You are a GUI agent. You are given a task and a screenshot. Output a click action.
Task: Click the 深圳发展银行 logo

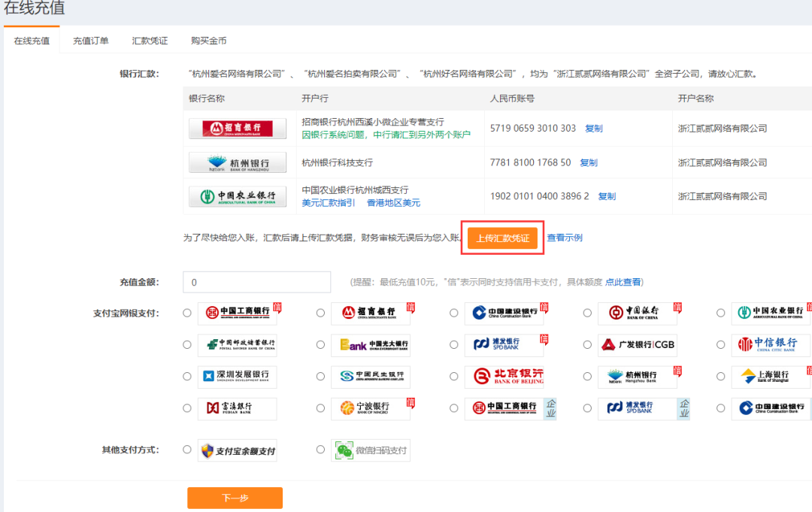click(x=237, y=377)
